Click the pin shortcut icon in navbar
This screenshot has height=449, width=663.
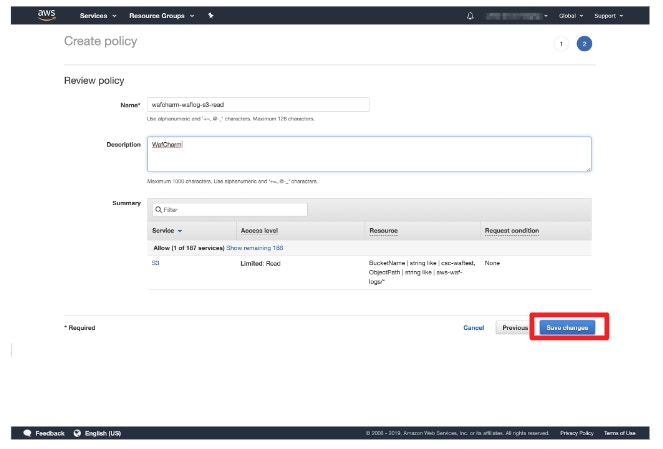click(210, 16)
